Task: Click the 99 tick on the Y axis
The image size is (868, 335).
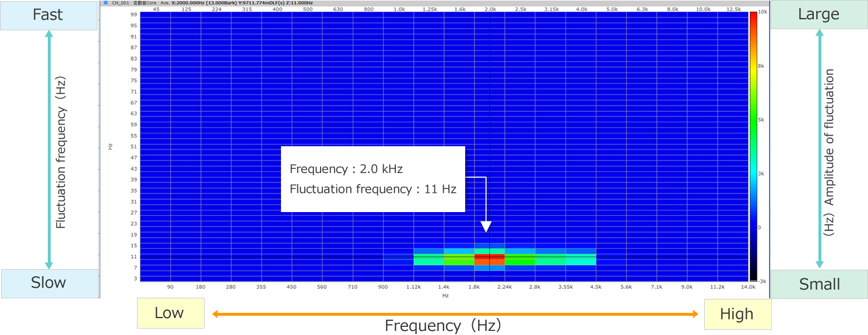Action: click(134, 14)
